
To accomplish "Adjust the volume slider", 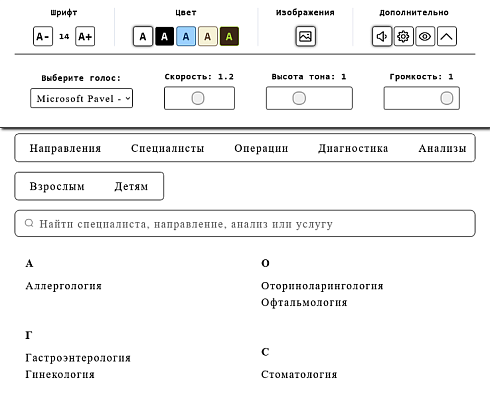I will (422, 98).
